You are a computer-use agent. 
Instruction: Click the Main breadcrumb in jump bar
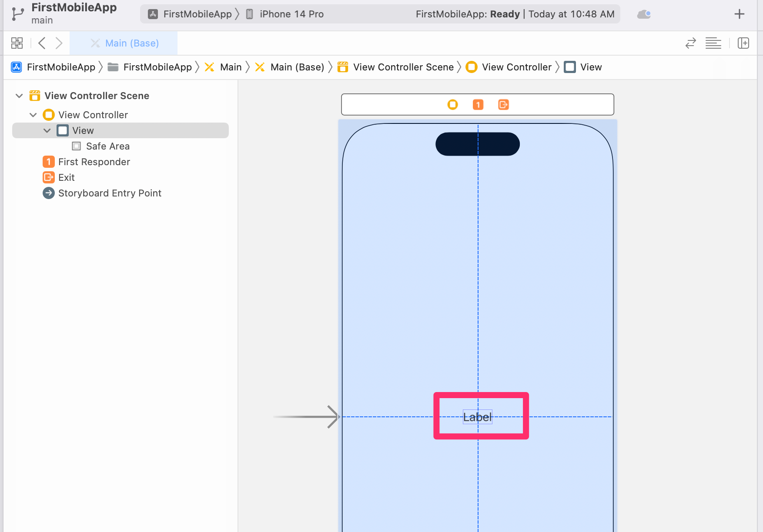(223, 67)
